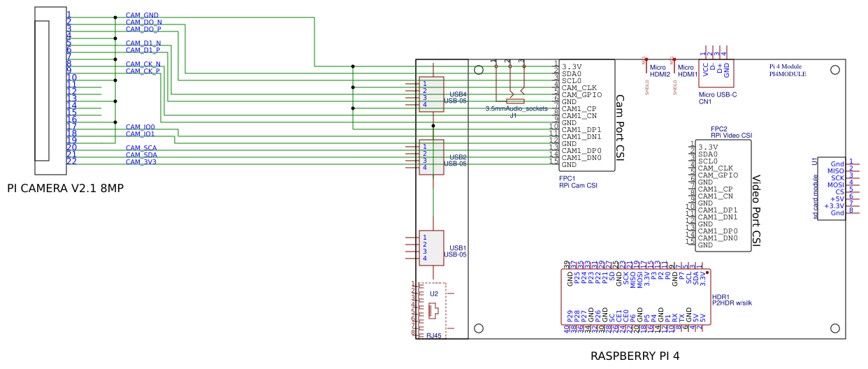Screen dimensions: 868x369
Task: Click the CAM_D0_N net label
Action: (x=144, y=22)
